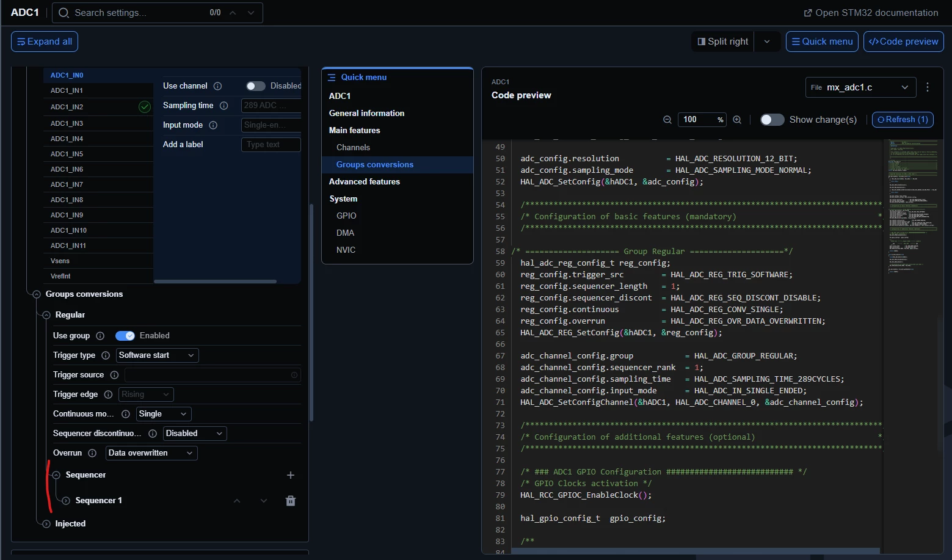Select Groups conversions in Quick menu
The width and height of the screenshot is (952, 560).
coord(375,165)
